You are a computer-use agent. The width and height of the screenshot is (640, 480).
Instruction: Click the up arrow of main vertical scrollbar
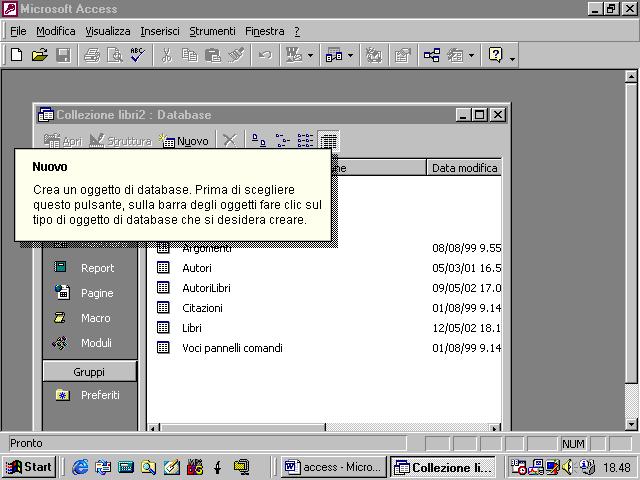(x=631, y=77)
